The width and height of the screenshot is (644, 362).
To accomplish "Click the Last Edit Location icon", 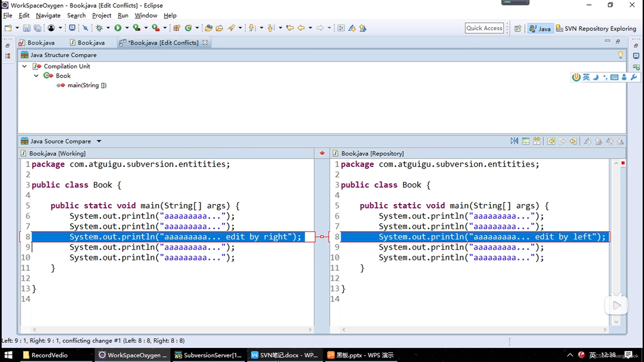I will (290, 28).
